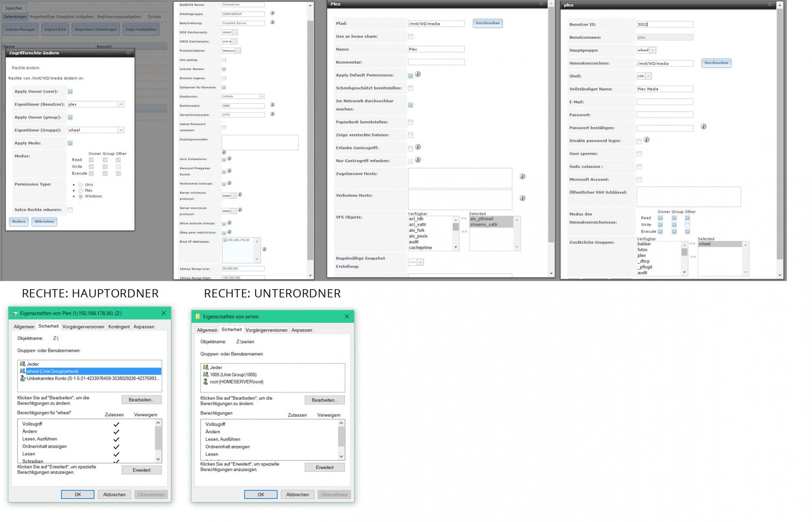Open Hauptgruppe wheel dropdown
812x522 pixels.
click(x=653, y=50)
